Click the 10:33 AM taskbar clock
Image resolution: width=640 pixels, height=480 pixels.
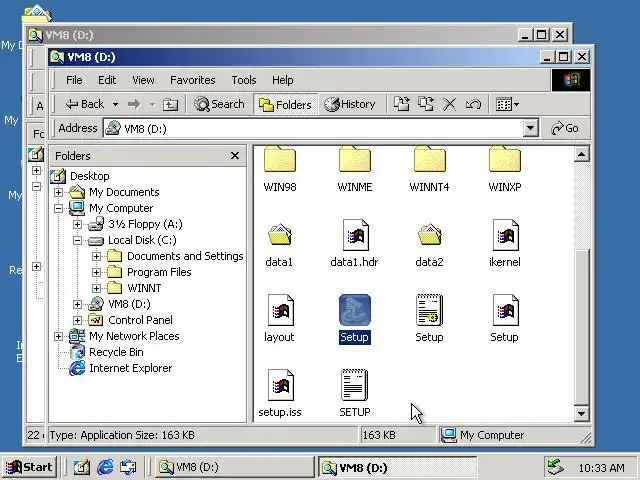point(601,468)
